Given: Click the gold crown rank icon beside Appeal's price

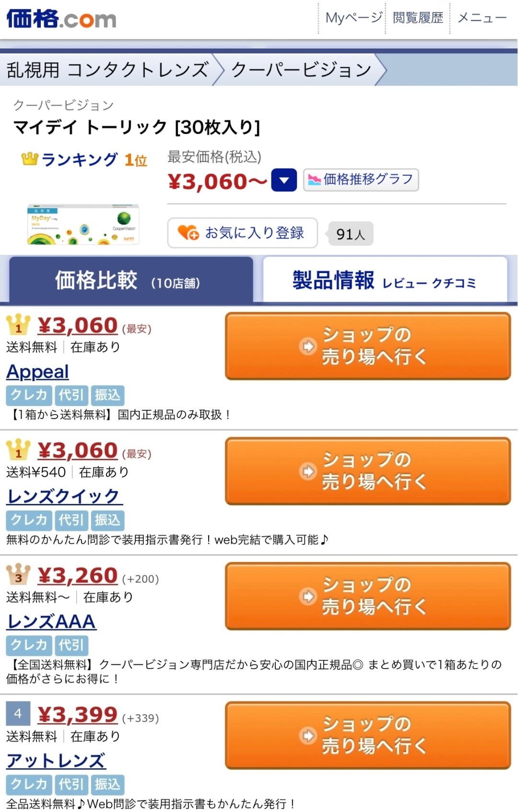Looking at the screenshot, I should click(x=18, y=325).
